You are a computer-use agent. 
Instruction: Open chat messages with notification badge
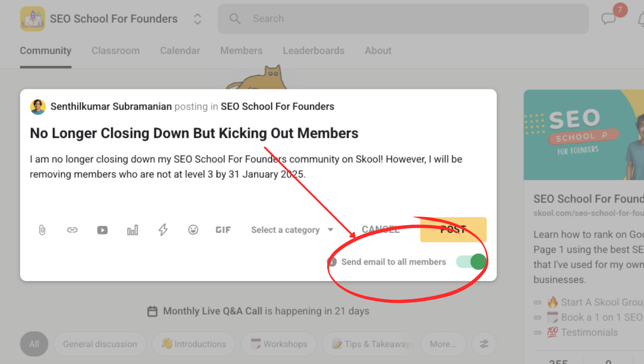click(x=609, y=18)
